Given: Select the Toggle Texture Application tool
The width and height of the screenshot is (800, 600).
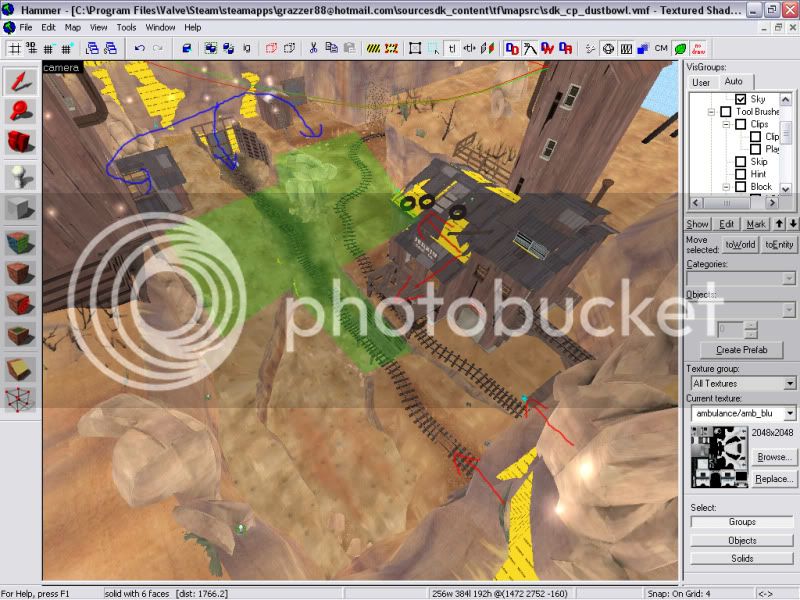Looking at the screenshot, I should point(20,242).
